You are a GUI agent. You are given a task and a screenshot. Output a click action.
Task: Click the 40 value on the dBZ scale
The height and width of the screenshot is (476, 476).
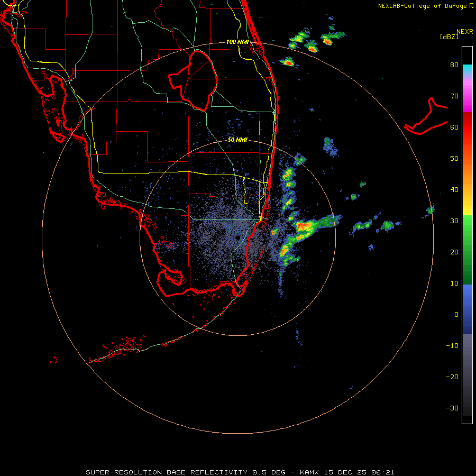(454, 190)
